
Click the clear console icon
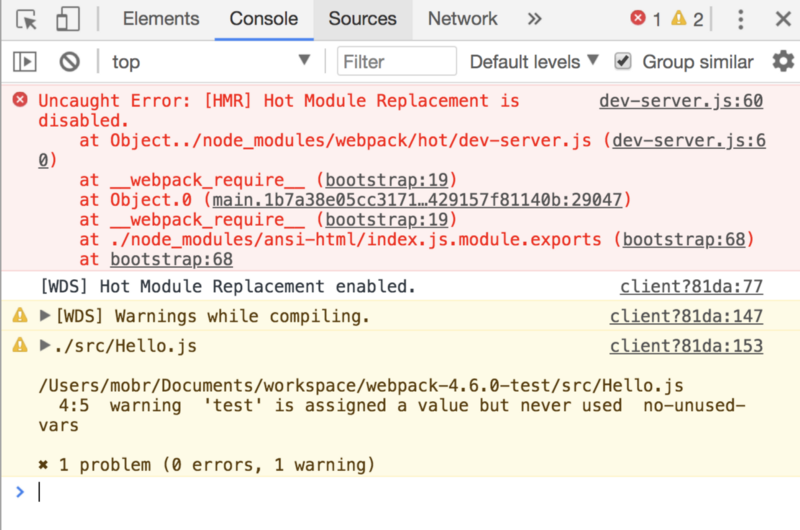(69, 62)
